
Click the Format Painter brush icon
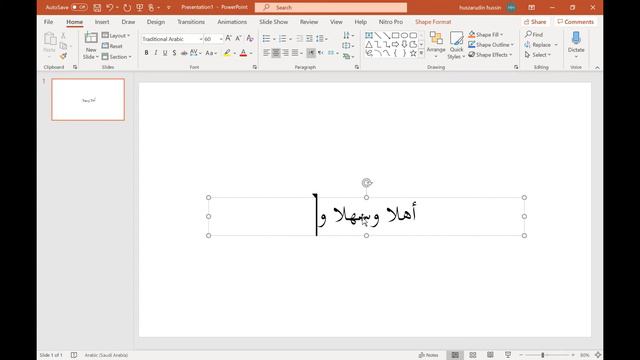point(63,56)
